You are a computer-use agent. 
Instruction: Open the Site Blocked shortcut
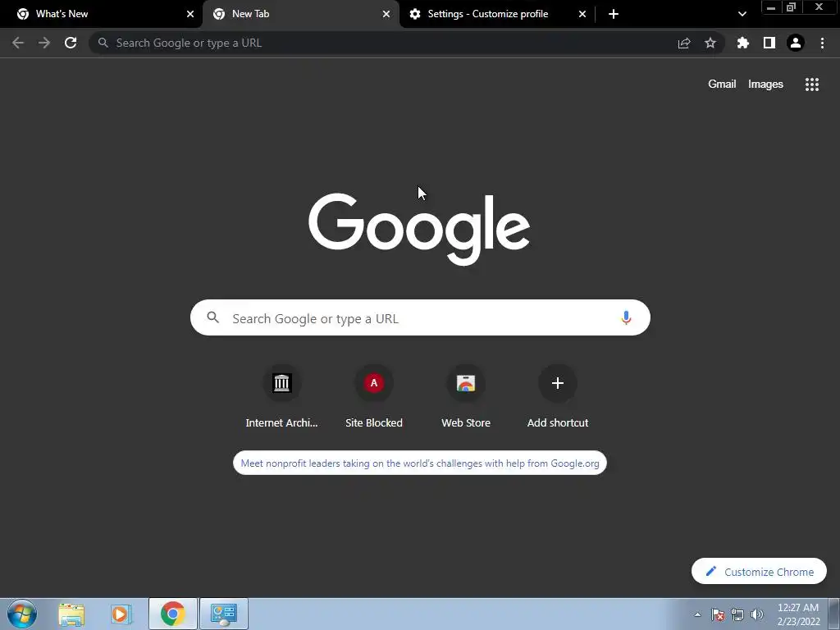(374, 398)
